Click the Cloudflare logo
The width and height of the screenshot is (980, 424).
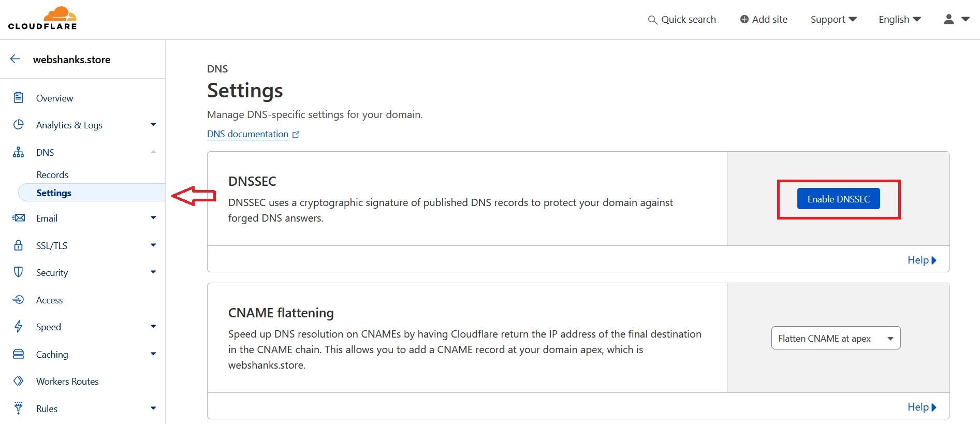tap(42, 19)
